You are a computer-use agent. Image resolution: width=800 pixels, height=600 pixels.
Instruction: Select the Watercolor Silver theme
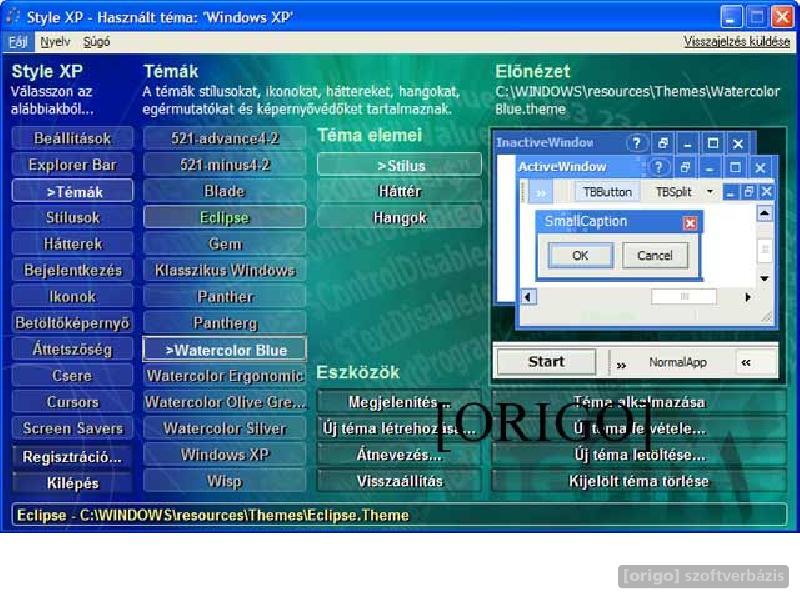point(225,429)
